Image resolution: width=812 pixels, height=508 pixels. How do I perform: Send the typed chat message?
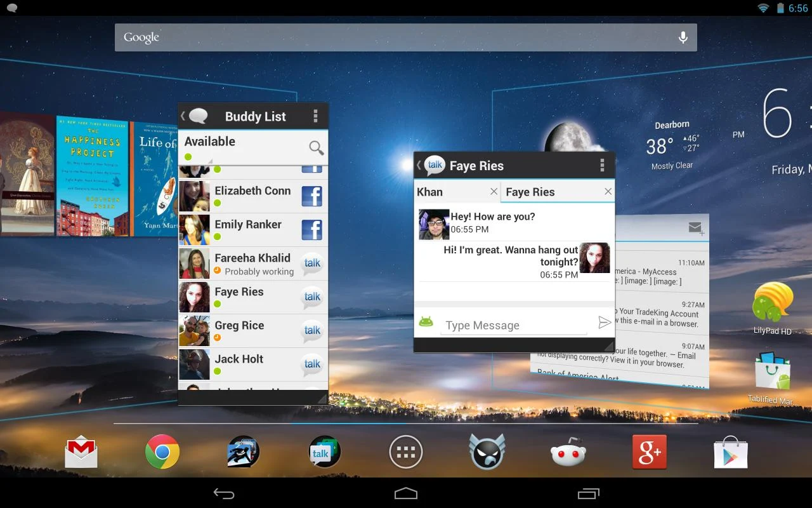605,323
